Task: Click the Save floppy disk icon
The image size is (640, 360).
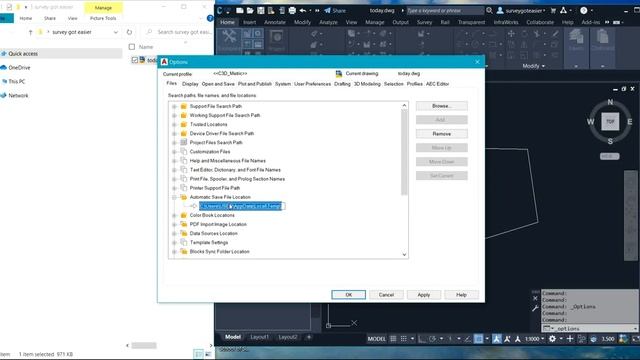Action: (260, 11)
